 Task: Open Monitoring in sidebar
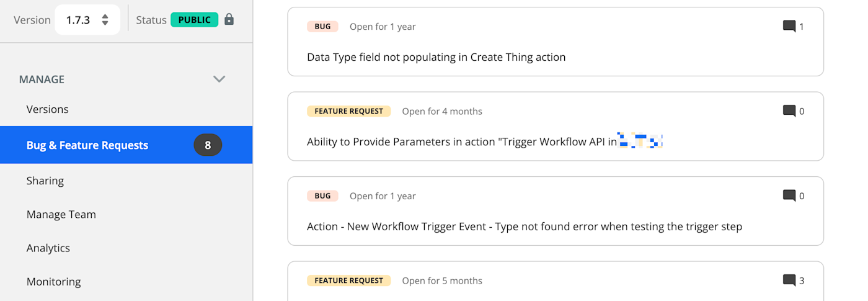click(x=53, y=281)
